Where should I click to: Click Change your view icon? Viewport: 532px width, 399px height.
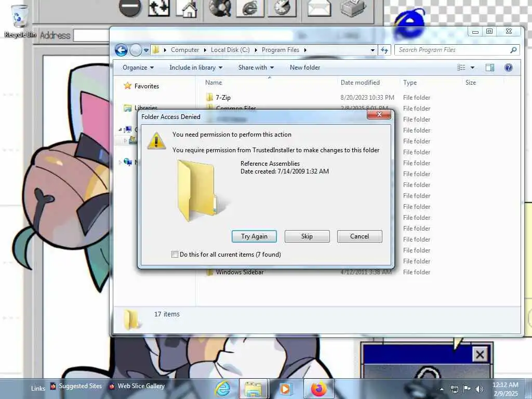pyautogui.click(x=461, y=68)
